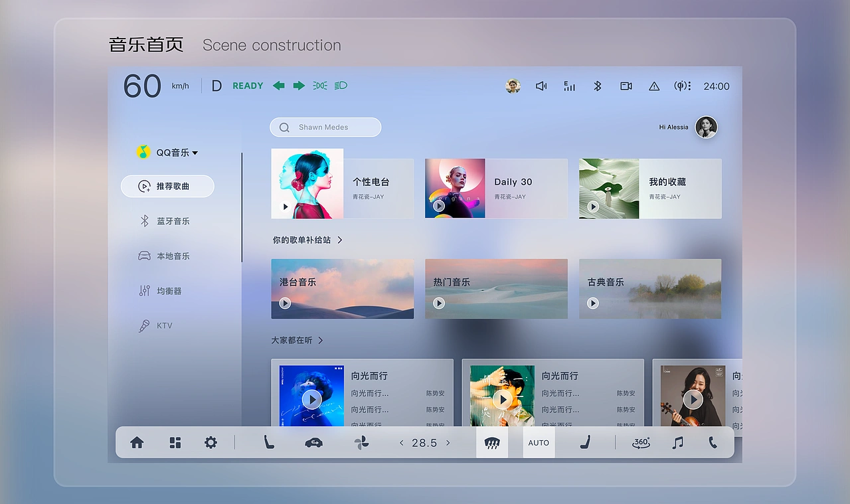This screenshot has height=504, width=850.
Task: Select the 蓝牙音乐 menu item
Action: [x=165, y=221]
